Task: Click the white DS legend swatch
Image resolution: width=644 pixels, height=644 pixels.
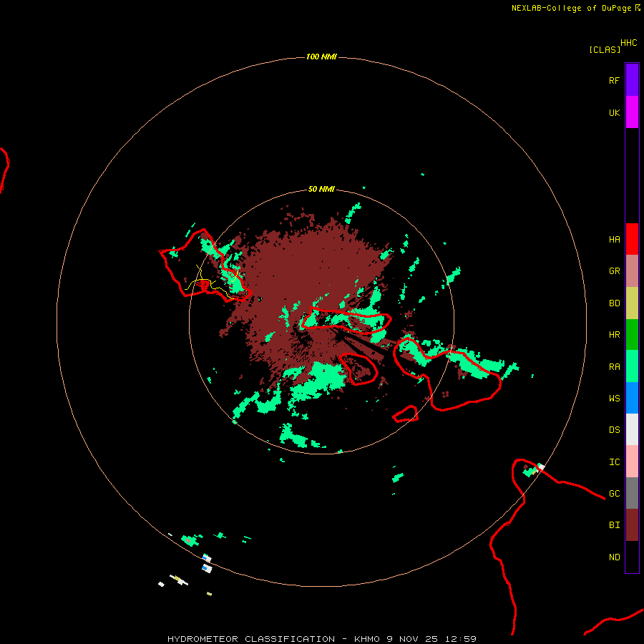Action: (x=632, y=429)
